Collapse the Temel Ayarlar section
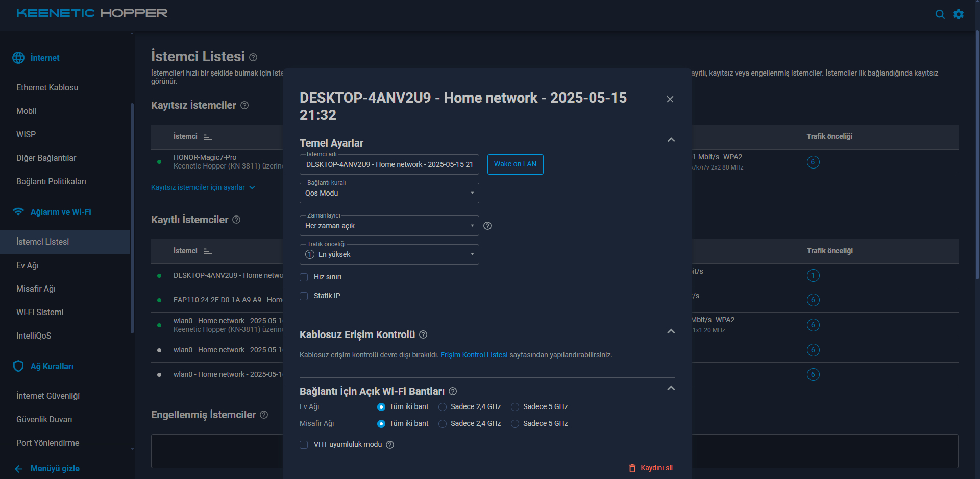The width and height of the screenshot is (980, 479). point(671,140)
